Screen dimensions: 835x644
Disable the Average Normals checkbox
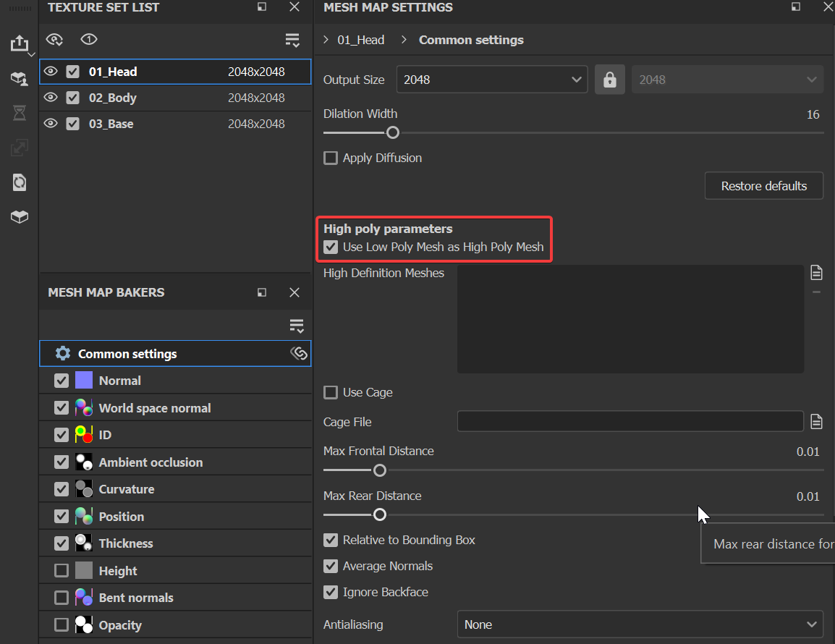click(331, 567)
